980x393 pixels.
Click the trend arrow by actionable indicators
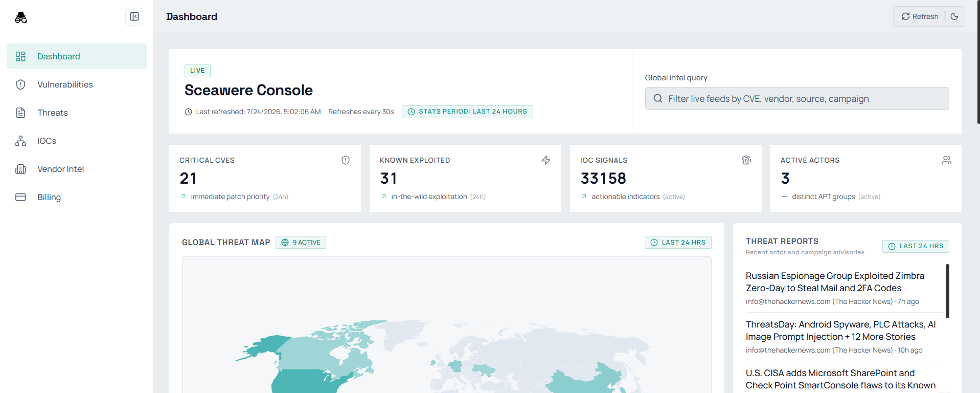pyautogui.click(x=584, y=196)
